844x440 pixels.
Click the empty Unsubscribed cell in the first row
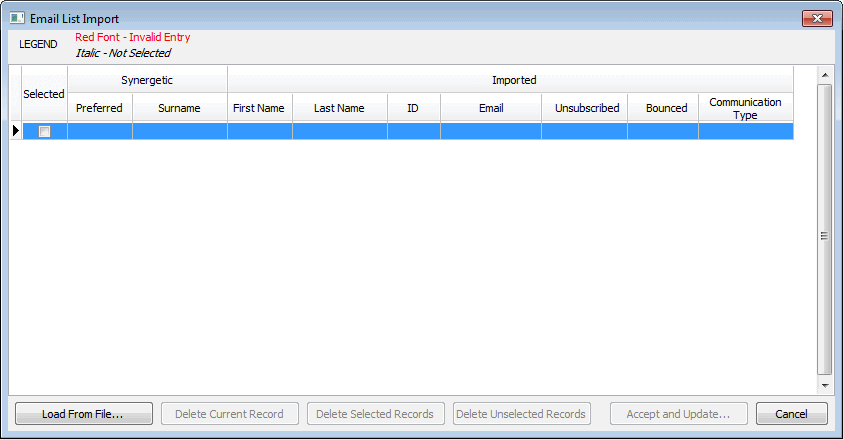pos(585,131)
